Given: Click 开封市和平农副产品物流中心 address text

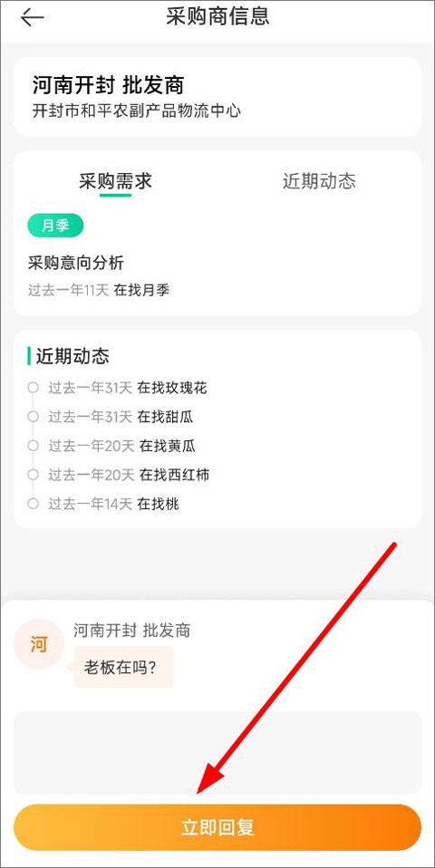Looking at the screenshot, I should click(137, 111).
